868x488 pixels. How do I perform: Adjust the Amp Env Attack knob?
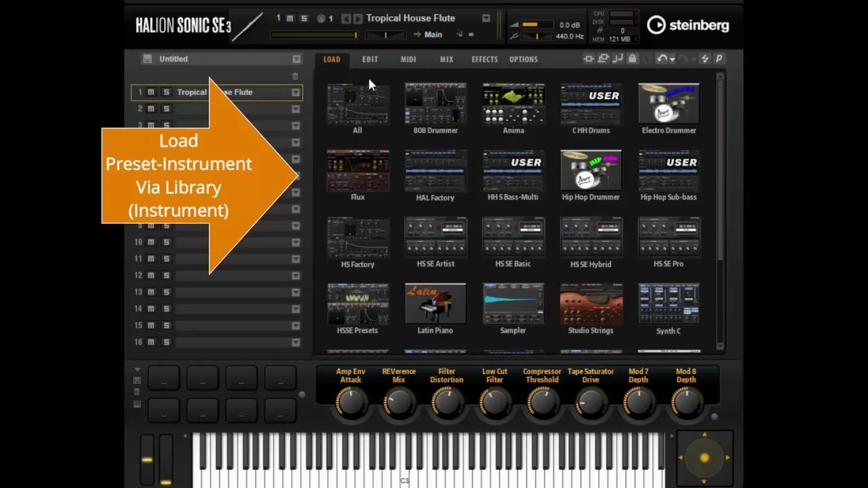pos(351,402)
